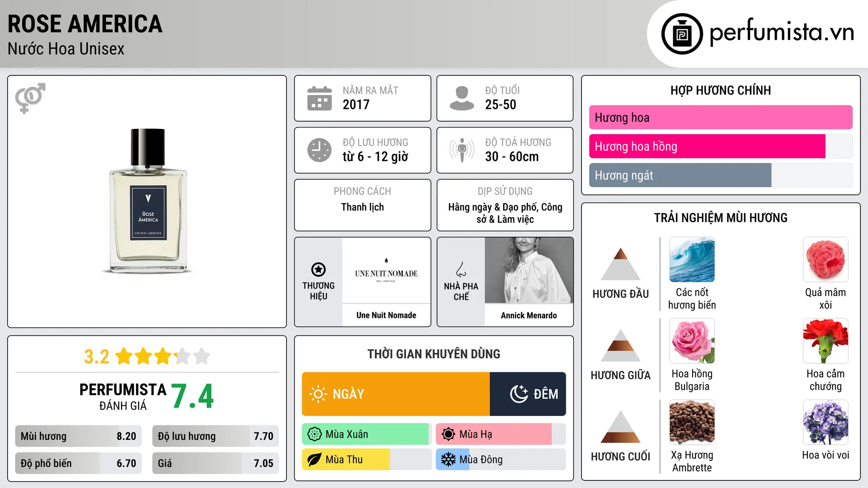Click the projection value 30 - 60cm
The image size is (868, 488).
(512, 157)
